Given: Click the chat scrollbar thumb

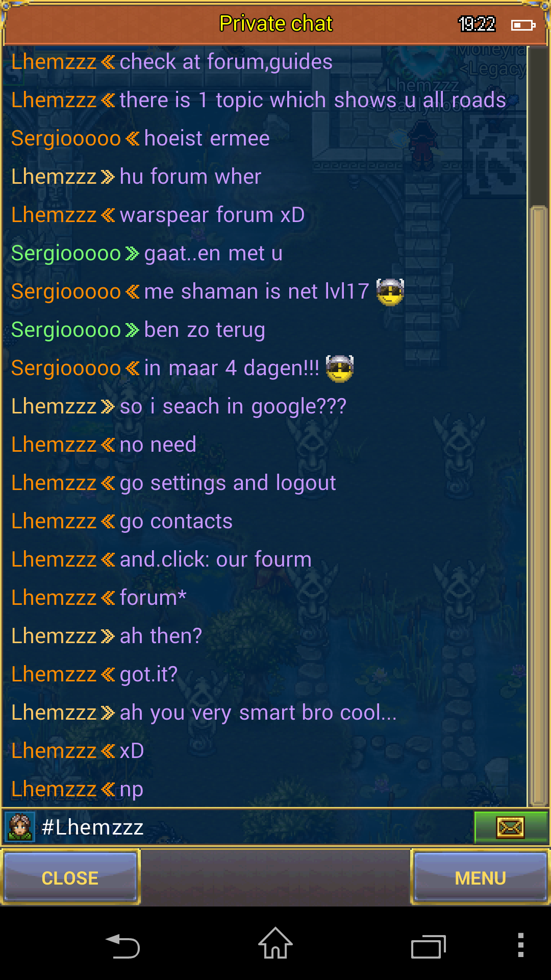Looking at the screenshot, I should [x=538, y=505].
